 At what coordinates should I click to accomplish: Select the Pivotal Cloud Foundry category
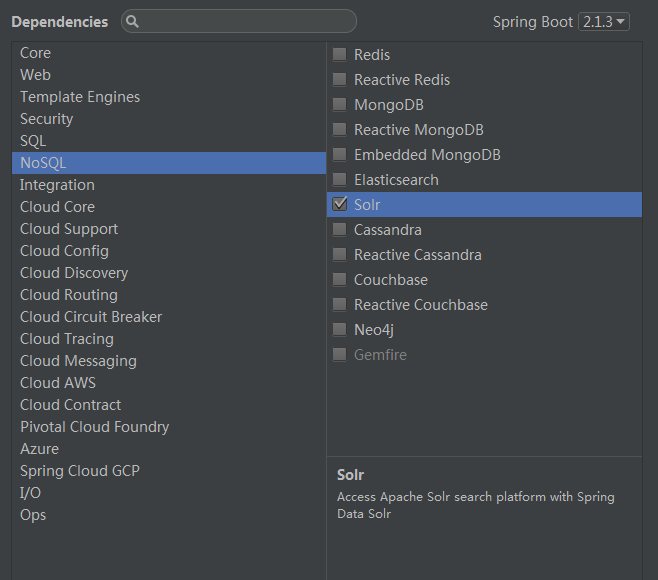point(94,427)
